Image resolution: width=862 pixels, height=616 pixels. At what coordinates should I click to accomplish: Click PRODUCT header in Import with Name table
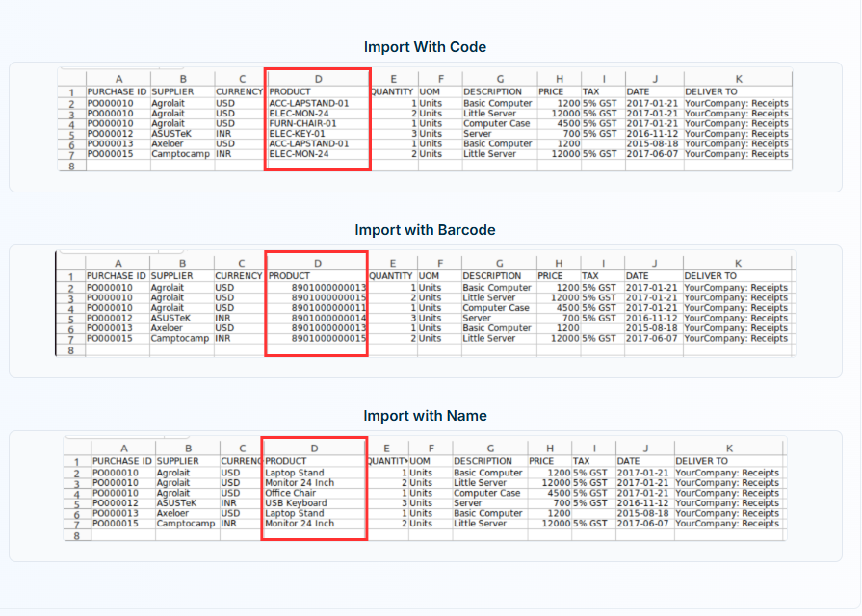tap(286, 461)
